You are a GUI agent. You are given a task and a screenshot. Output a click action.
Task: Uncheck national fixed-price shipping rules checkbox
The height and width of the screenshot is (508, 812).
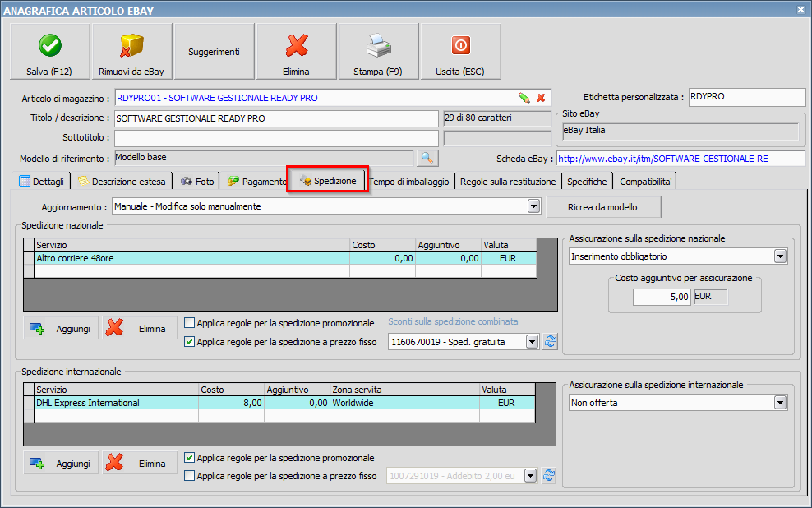coord(190,342)
